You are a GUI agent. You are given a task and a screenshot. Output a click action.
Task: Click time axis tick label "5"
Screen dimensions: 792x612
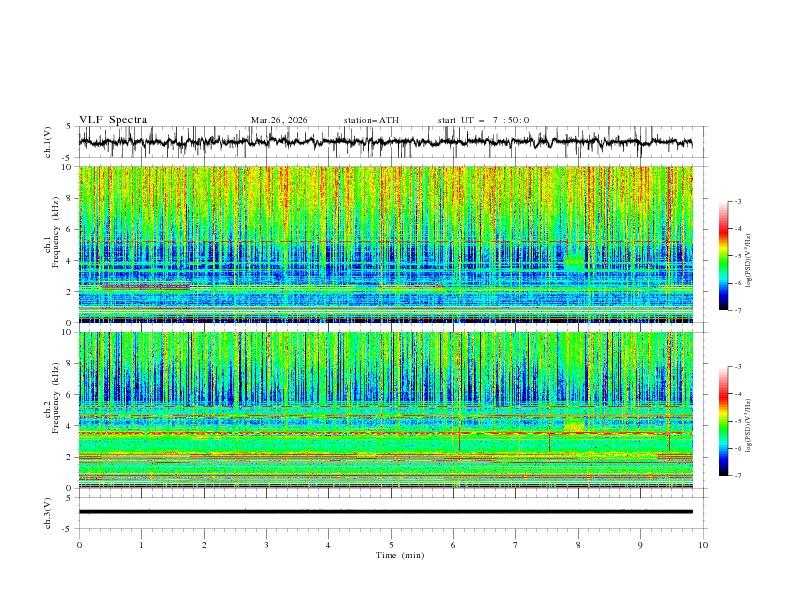pyautogui.click(x=391, y=545)
